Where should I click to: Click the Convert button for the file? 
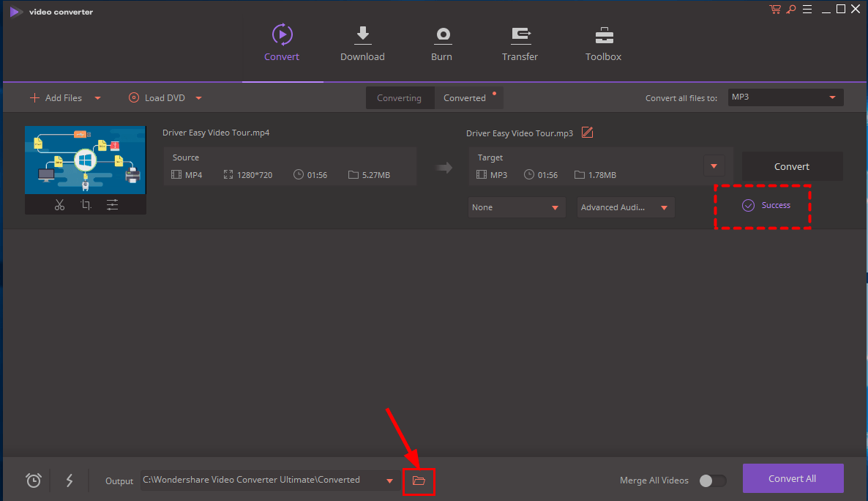pyautogui.click(x=792, y=166)
